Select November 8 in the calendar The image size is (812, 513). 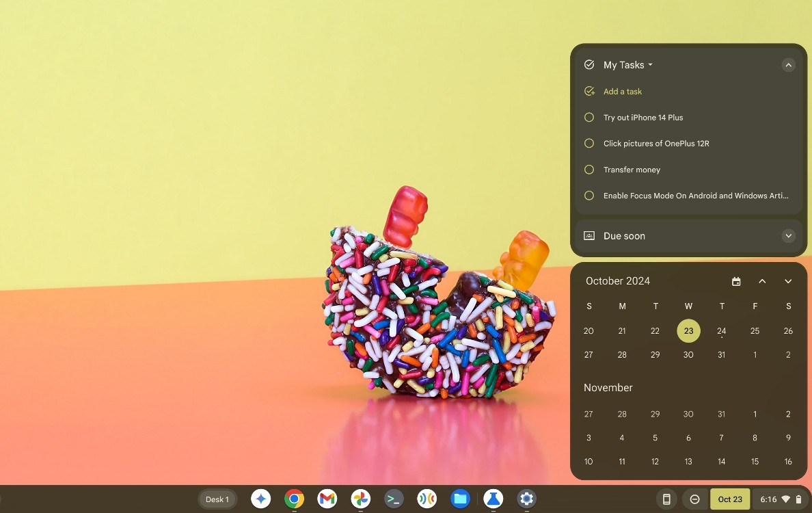pyautogui.click(x=755, y=438)
